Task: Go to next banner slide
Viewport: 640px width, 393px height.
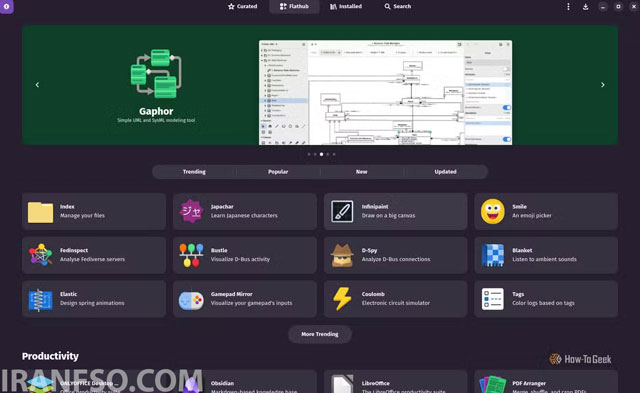Action: click(x=602, y=85)
